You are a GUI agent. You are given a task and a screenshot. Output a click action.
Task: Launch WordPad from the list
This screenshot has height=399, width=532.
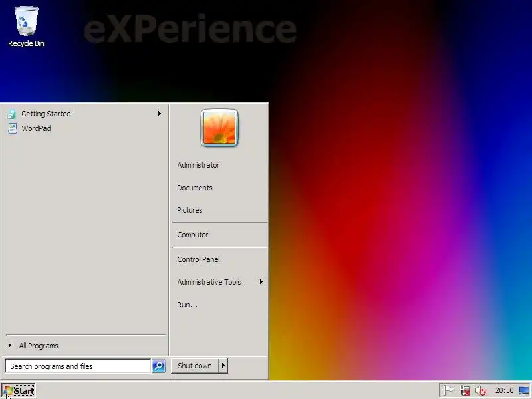pos(37,128)
